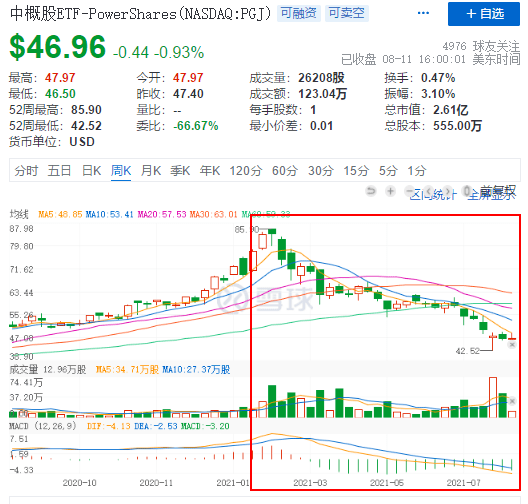This screenshot has width=528, height=504.
Task: Click the 昨收 47.40 value
Action: (x=188, y=94)
